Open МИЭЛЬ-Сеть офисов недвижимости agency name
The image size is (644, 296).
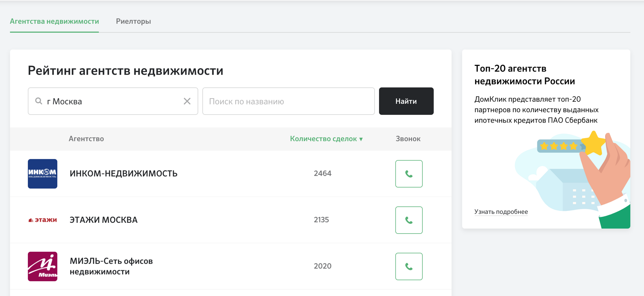(x=111, y=266)
